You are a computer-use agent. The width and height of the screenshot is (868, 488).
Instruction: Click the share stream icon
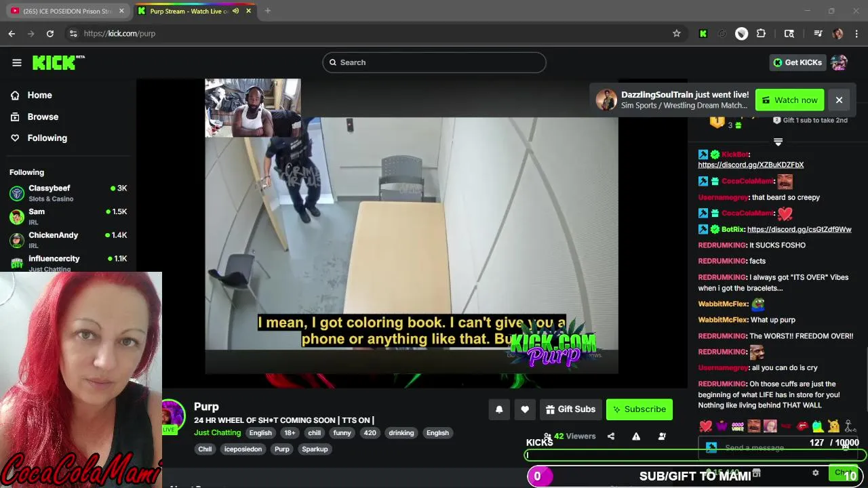click(x=611, y=436)
